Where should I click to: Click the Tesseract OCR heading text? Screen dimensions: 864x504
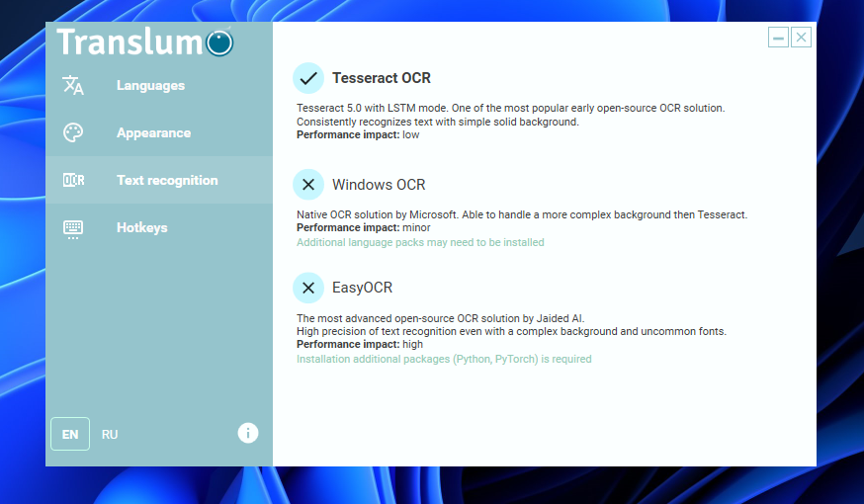[x=382, y=78]
